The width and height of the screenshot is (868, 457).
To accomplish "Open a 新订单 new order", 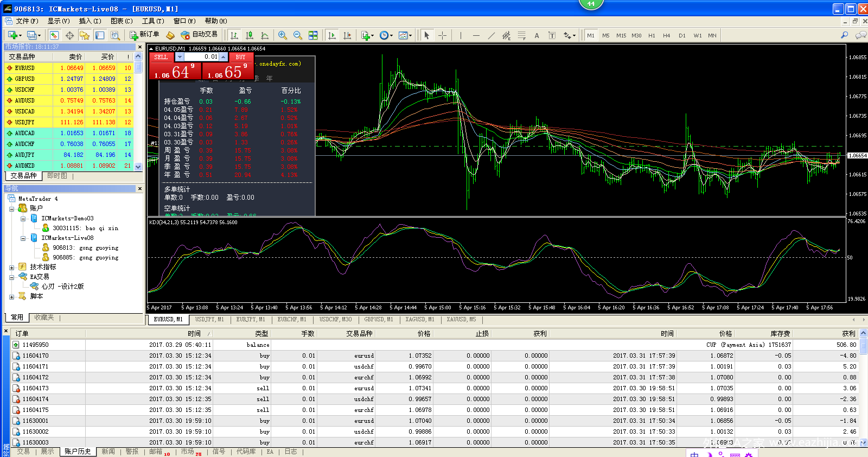I will pos(145,35).
